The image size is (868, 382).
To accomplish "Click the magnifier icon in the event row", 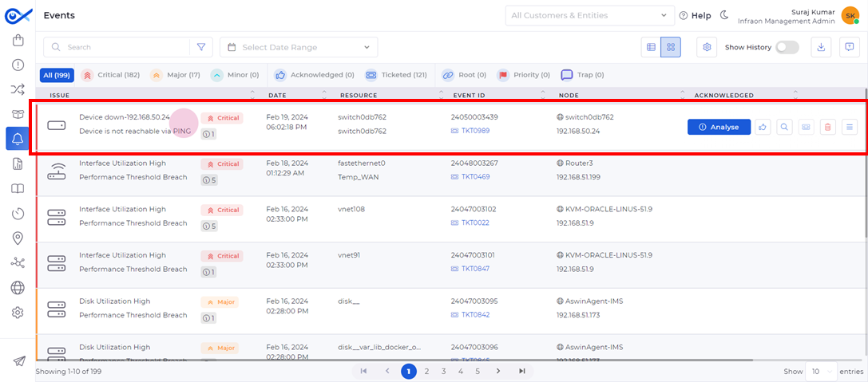I will (x=784, y=127).
